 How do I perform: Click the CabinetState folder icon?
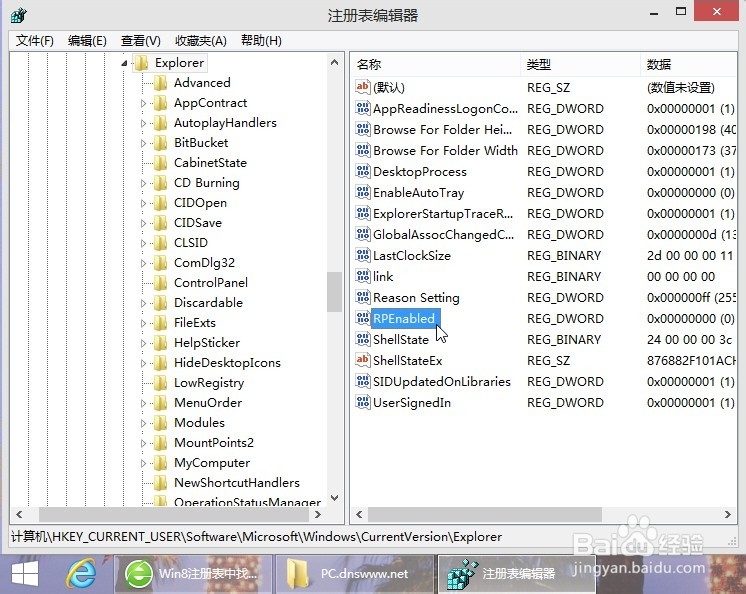click(x=161, y=163)
